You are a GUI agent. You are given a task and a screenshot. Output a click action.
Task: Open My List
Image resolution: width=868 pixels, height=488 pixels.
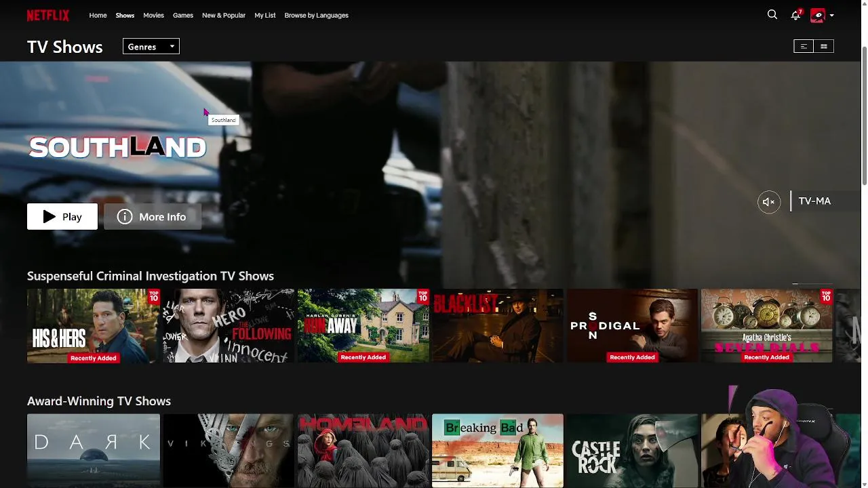pyautogui.click(x=265, y=15)
